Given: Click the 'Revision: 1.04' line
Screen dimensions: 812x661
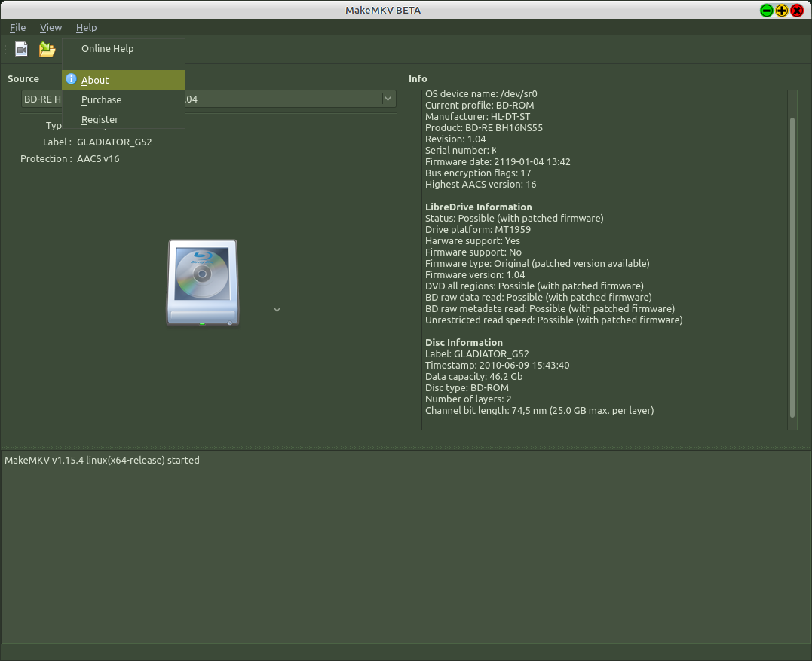Looking at the screenshot, I should click(x=455, y=139).
